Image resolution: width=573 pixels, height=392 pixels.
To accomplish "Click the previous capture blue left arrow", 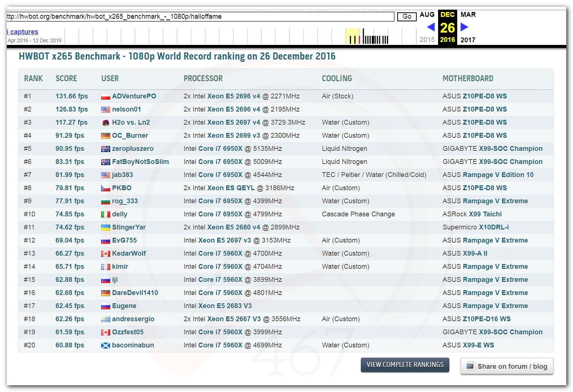I will [x=431, y=27].
